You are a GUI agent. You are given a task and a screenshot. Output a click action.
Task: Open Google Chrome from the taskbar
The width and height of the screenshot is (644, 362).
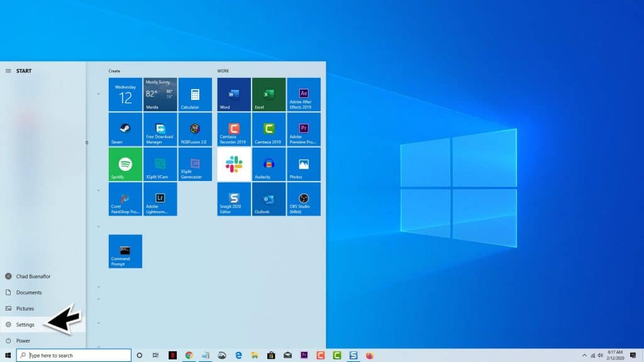[x=189, y=354]
